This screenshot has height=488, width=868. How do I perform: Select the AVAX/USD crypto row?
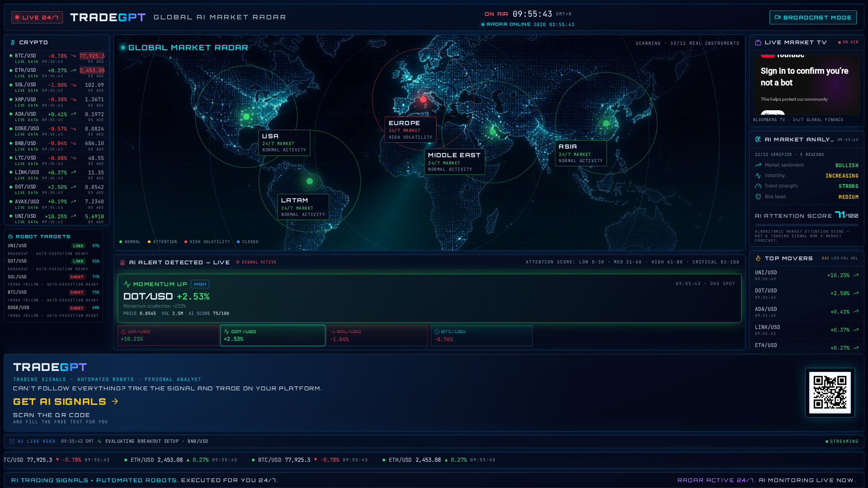[x=57, y=204]
